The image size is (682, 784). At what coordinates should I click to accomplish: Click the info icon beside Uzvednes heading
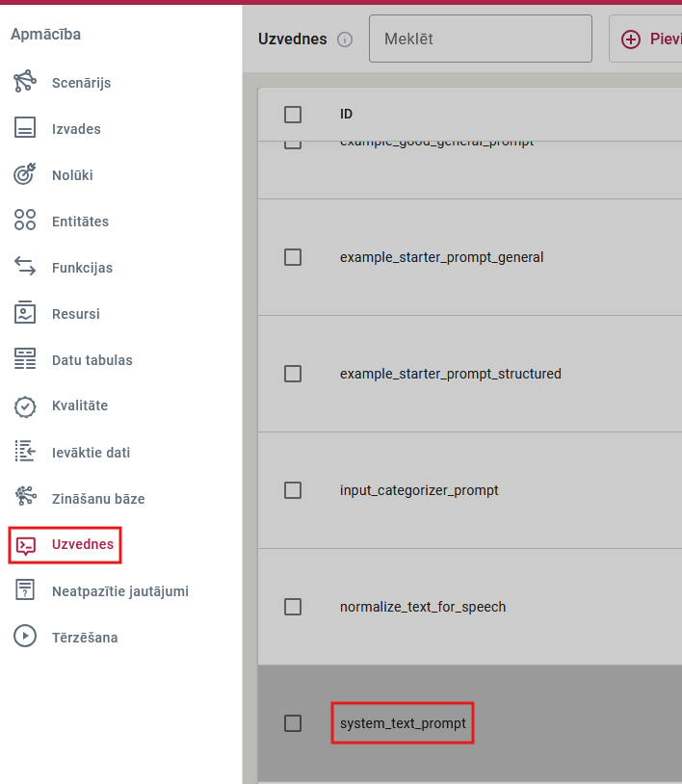345,40
